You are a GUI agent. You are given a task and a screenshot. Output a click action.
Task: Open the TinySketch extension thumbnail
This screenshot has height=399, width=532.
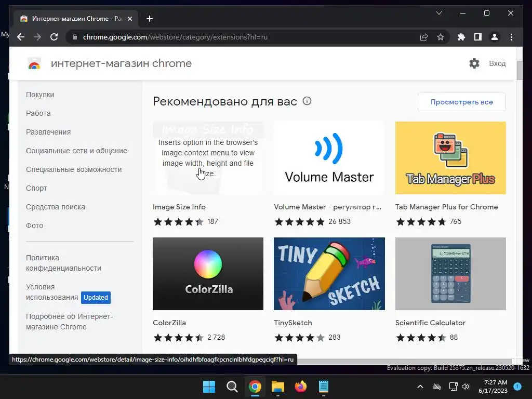(329, 274)
